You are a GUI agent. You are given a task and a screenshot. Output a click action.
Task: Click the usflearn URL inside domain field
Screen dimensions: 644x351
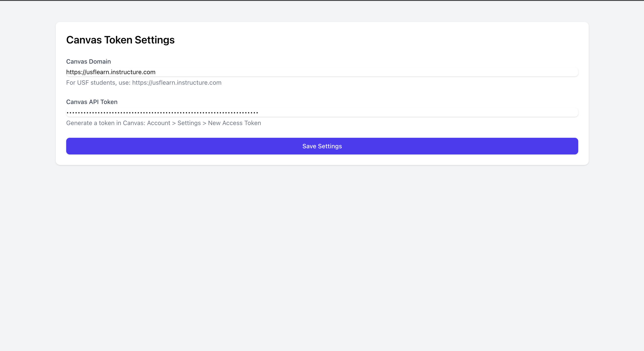111,72
